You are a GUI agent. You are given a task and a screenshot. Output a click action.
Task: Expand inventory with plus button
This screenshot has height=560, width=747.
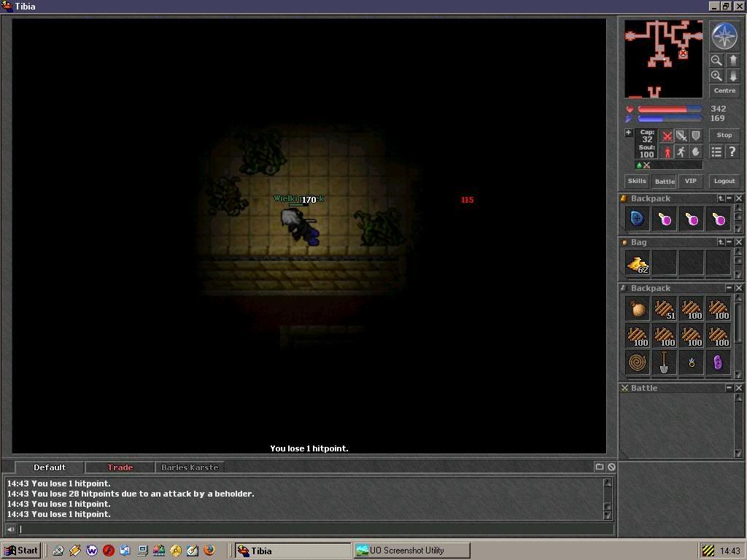(x=628, y=133)
